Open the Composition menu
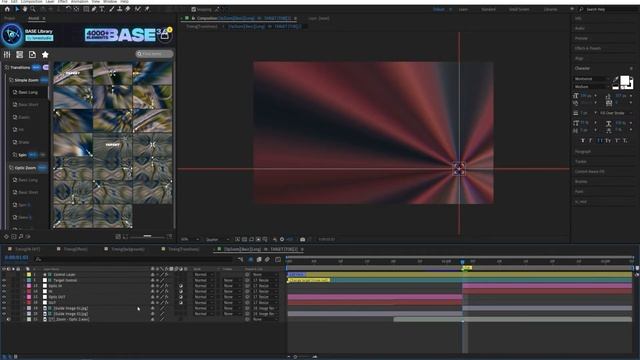This screenshot has height=360, width=640. (x=31, y=2)
